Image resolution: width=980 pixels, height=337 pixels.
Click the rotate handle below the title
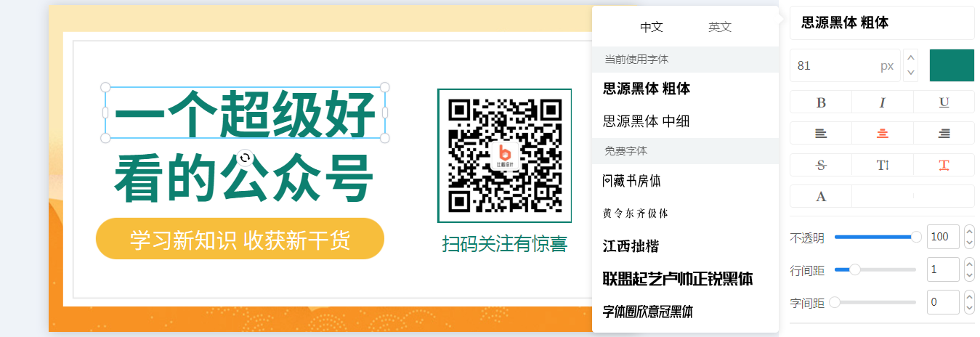point(246,158)
